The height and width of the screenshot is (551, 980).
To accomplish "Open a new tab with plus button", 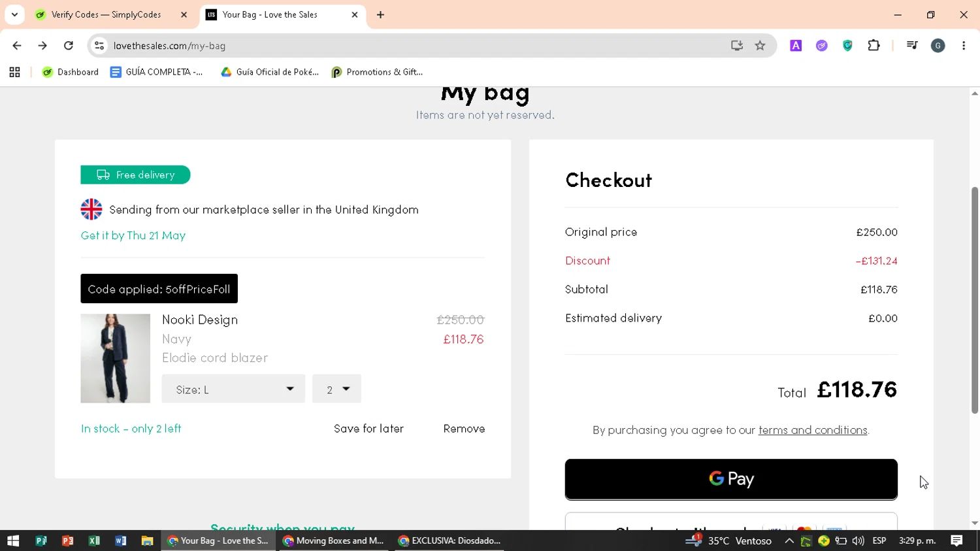I will click(x=380, y=14).
